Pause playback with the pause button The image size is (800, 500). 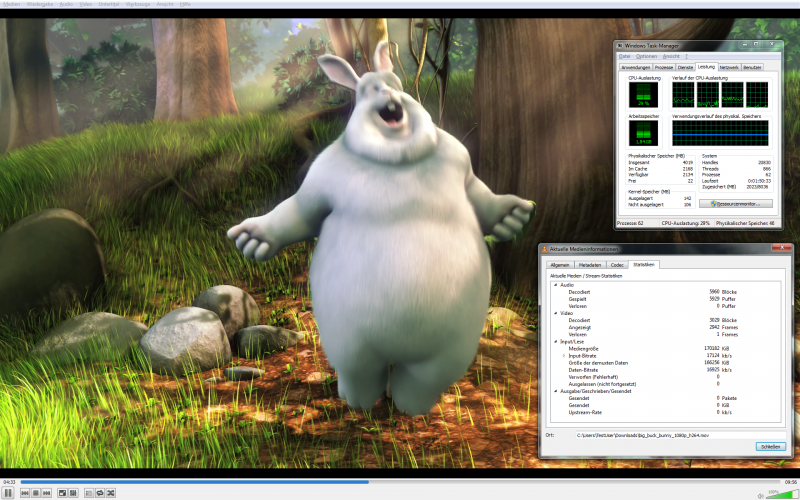(x=8, y=493)
